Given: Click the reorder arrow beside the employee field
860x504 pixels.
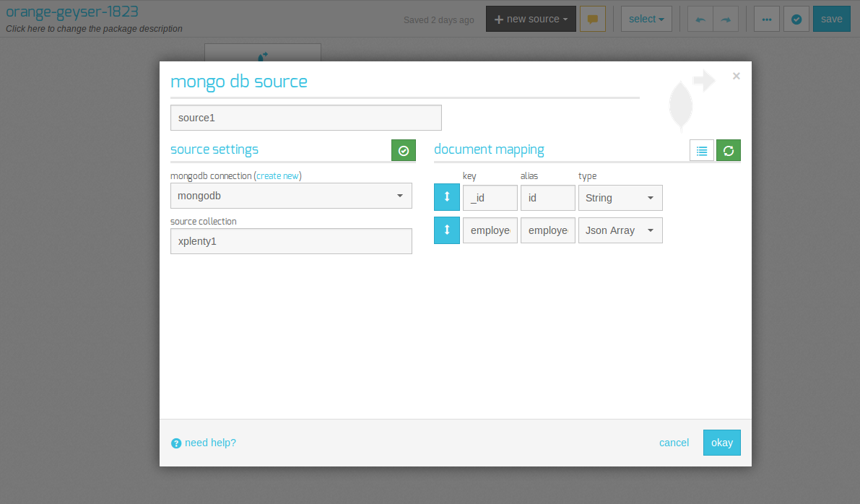Looking at the screenshot, I should point(447,230).
